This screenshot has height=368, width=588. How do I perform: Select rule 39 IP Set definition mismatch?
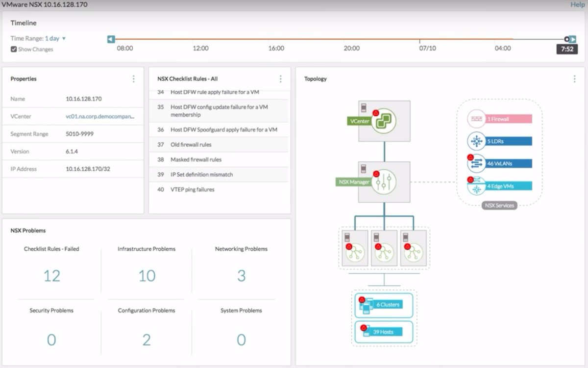click(220, 175)
